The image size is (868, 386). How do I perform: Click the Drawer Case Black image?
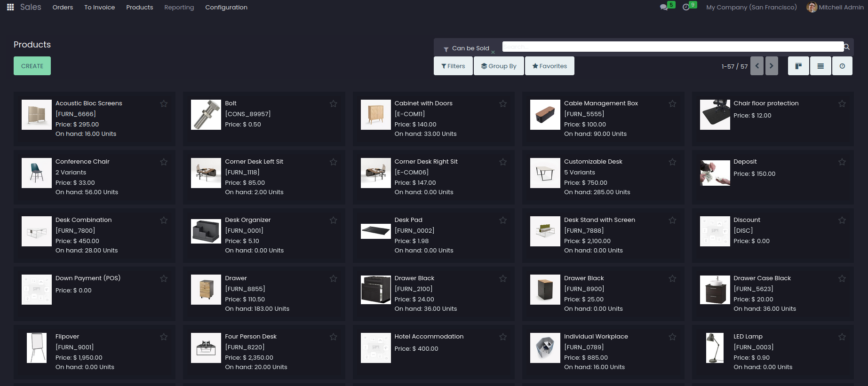coord(715,290)
